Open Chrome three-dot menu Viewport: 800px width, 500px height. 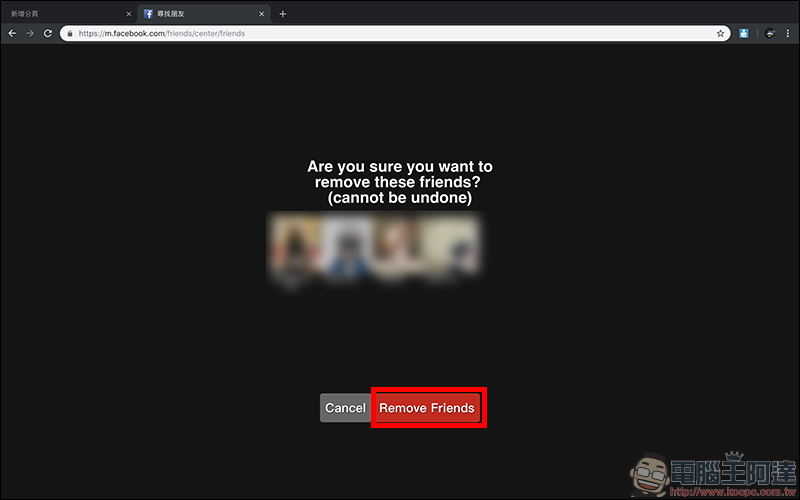pyautogui.click(x=788, y=34)
